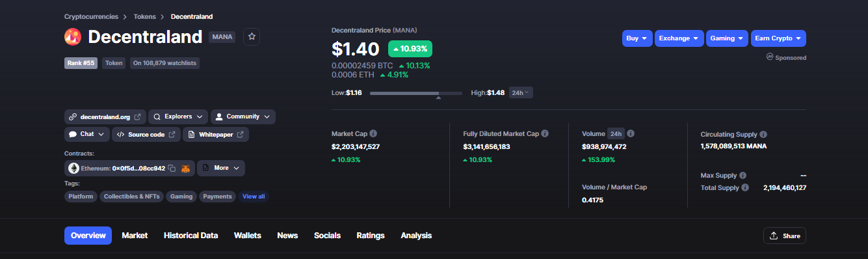The width and height of the screenshot is (868, 259).
Task: Click the $1.40 price value
Action: (x=355, y=49)
